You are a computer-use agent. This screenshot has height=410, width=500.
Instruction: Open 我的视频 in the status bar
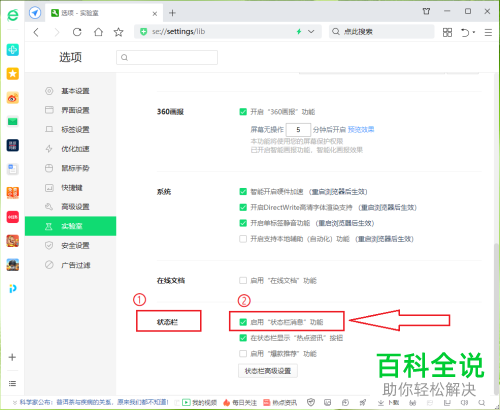(x=199, y=403)
